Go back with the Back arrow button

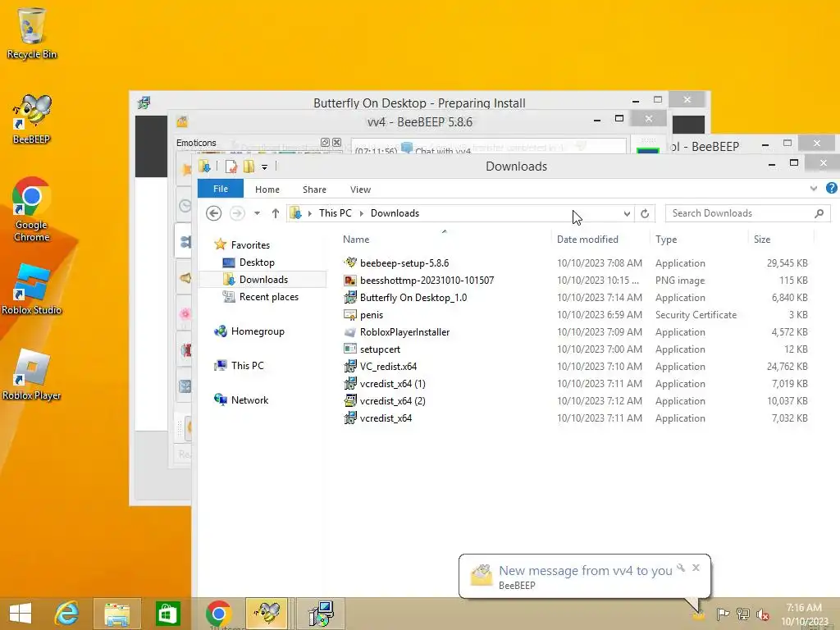pos(214,213)
